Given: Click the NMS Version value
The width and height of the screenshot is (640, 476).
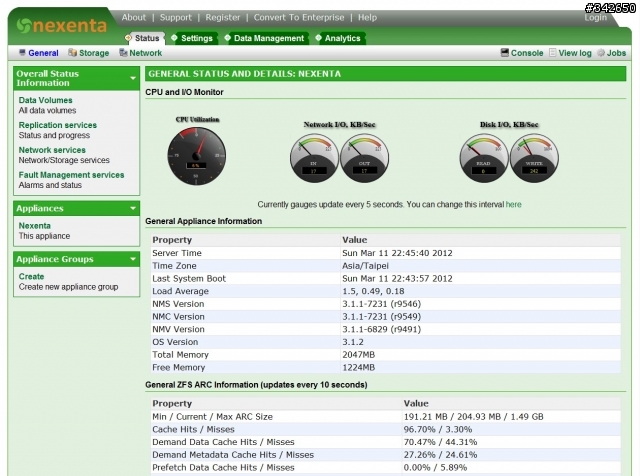Looking at the screenshot, I should click(381, 304).
